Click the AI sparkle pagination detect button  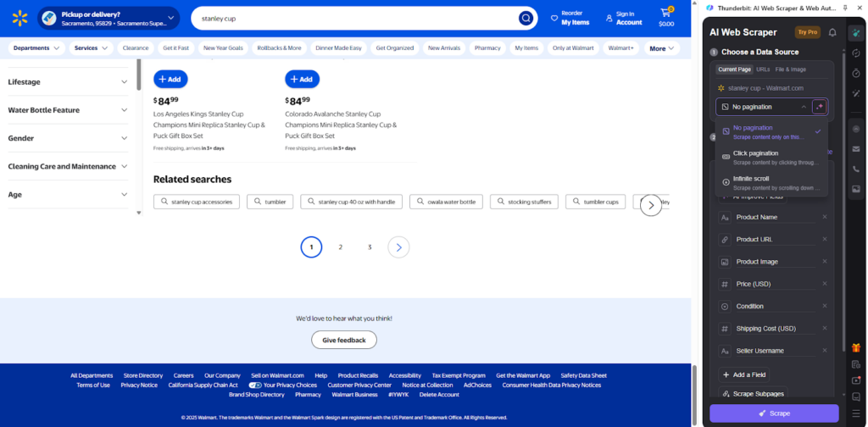coord(820,107)
